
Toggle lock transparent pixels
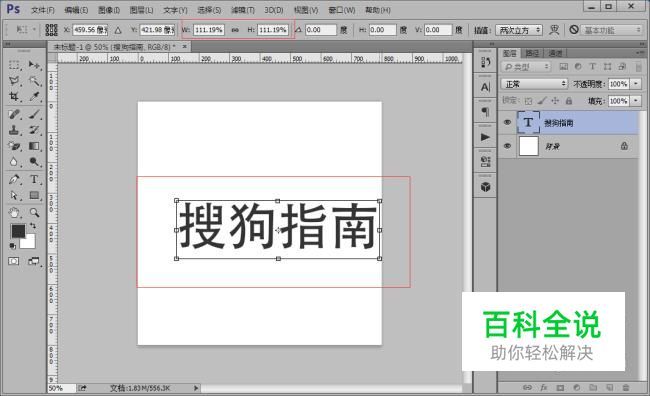coord(528,101)
